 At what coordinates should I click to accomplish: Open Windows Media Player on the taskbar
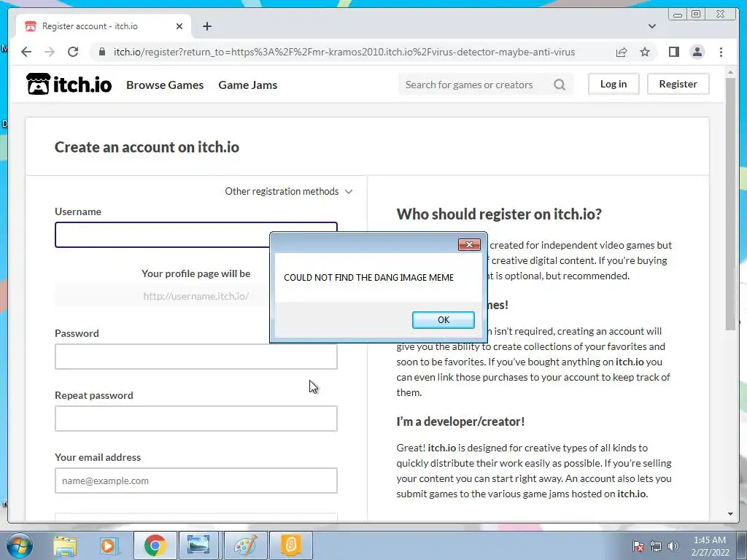tap(109, 545)
